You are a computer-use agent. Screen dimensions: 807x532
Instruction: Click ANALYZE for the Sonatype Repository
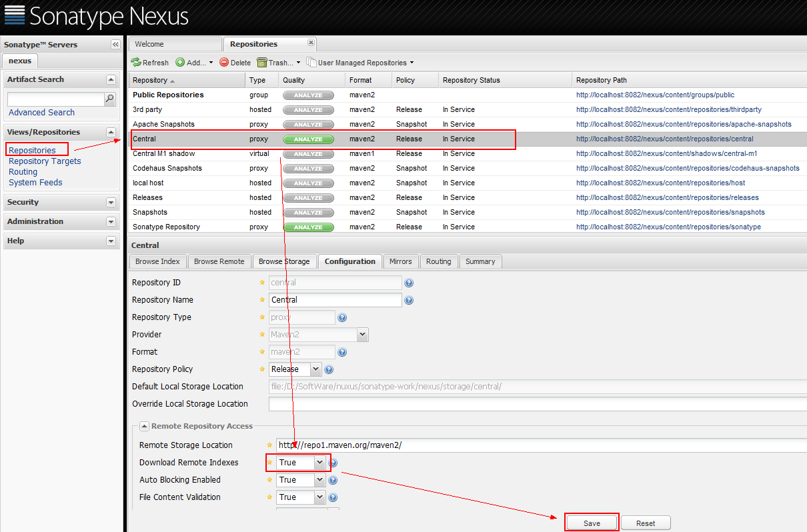pyautogui.click(x=308, y=227)
